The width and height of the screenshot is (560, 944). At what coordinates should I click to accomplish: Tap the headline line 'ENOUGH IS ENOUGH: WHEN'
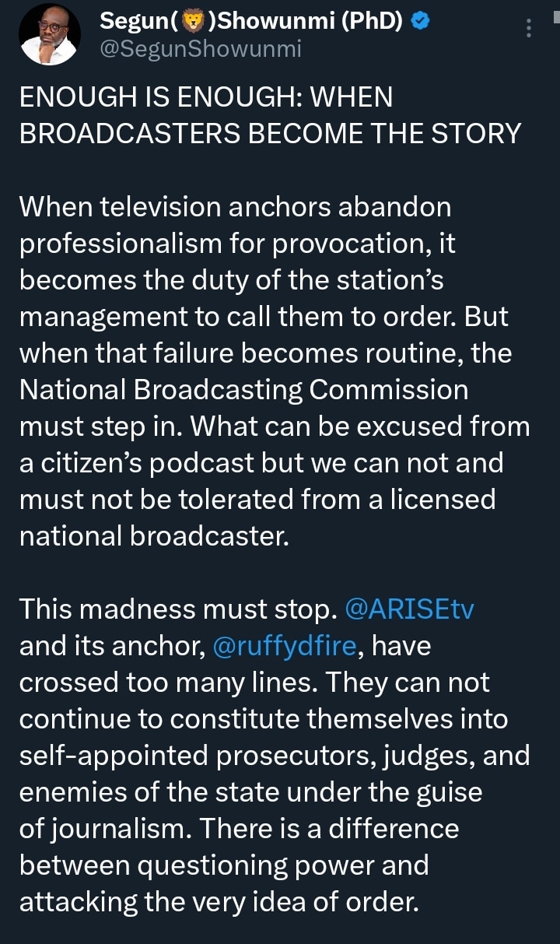[206, 98]
